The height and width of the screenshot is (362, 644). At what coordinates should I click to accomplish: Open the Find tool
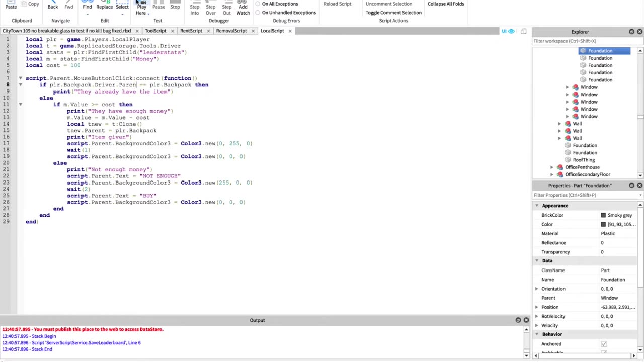[87, 5]
